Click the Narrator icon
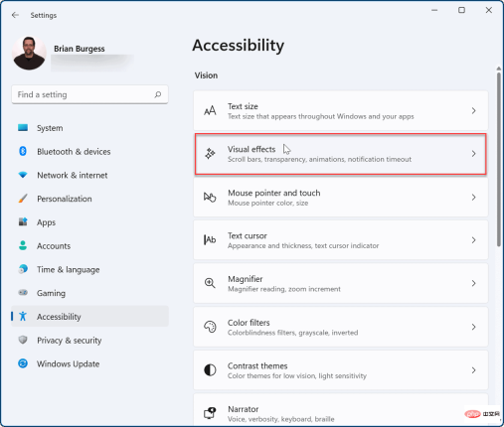The image size is (504, 427). (210, 413)
